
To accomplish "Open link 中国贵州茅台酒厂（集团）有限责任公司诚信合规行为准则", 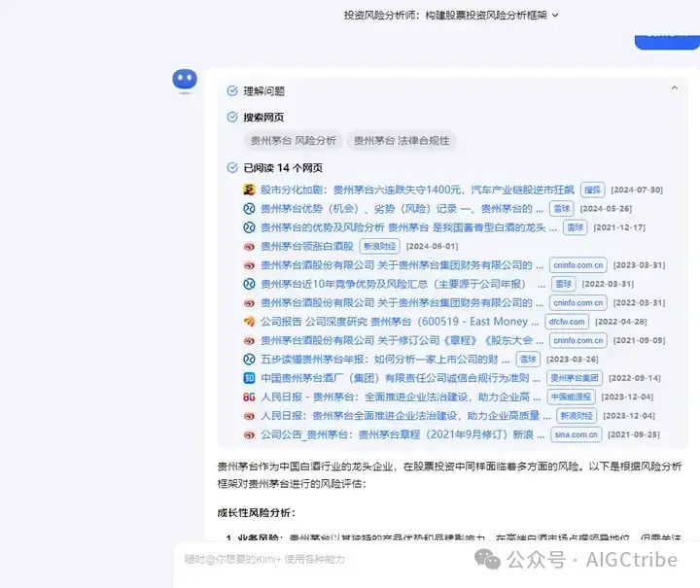I will click(401, 378).
